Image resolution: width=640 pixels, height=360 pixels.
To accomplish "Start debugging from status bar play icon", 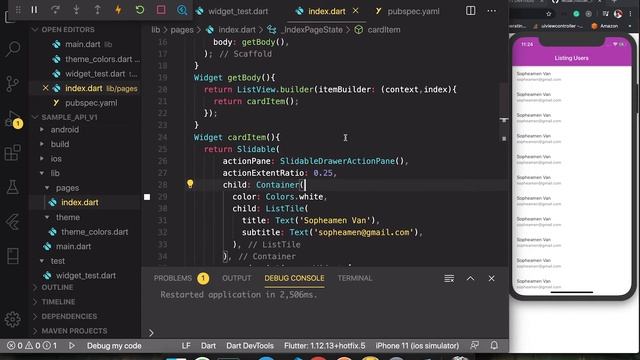I will tap(72, 346).
